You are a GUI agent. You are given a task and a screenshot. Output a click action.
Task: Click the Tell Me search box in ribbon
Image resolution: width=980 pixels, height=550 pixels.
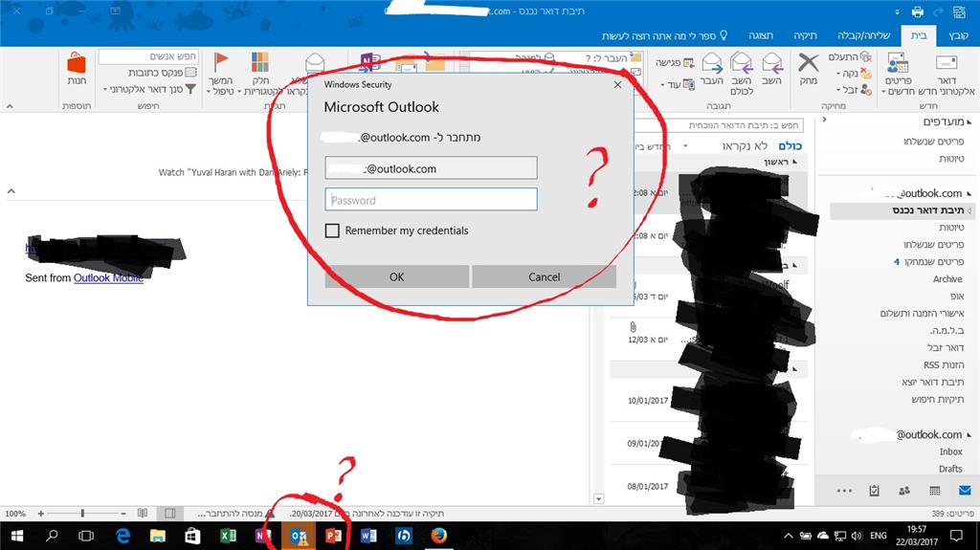tap(664, 35)
